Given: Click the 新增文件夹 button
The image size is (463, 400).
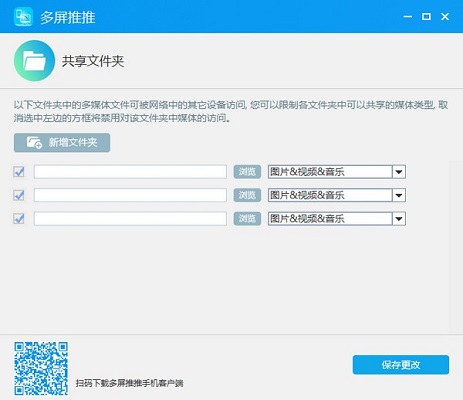Looking at the screenshot, I should point(62,143).
